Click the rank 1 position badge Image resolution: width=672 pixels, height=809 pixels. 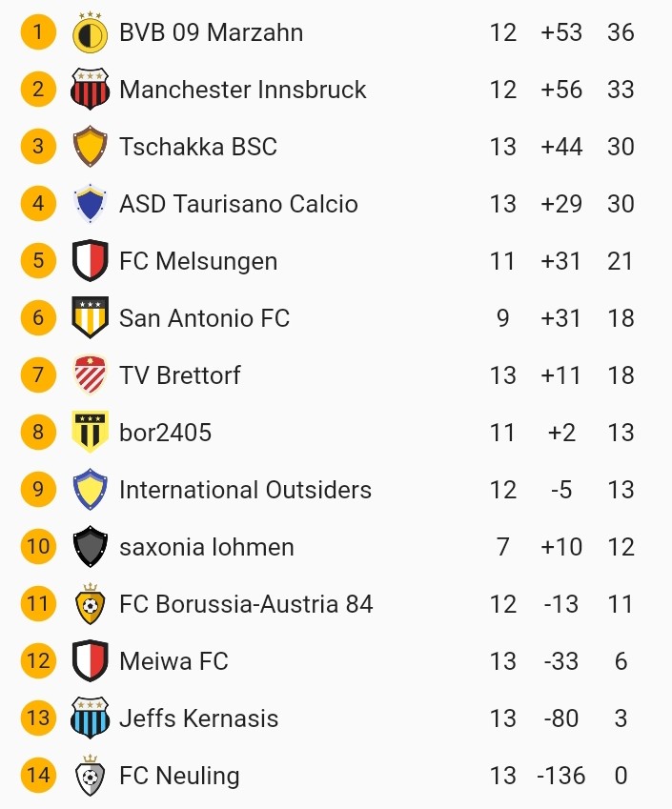click(38, 32)
